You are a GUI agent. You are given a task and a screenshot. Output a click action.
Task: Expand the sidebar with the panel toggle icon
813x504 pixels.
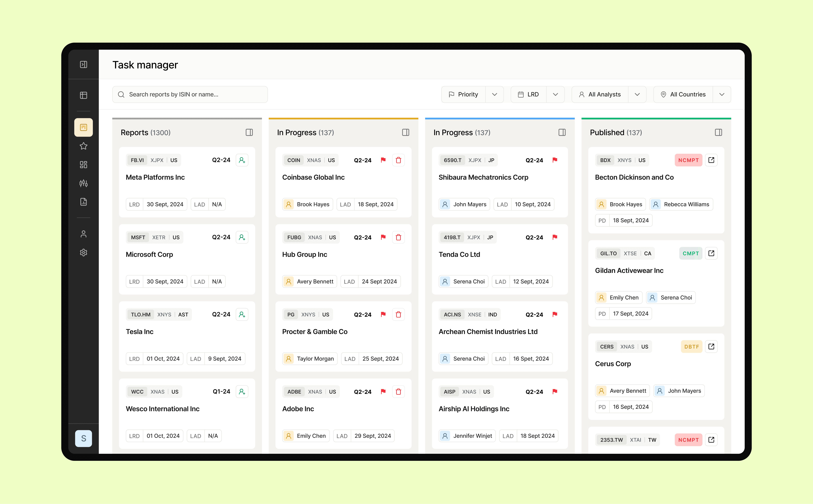(x=83, y=64)
